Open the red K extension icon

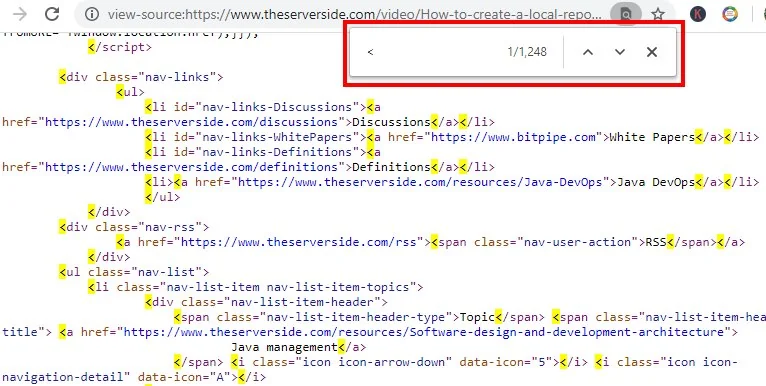(x=698, y=14)
